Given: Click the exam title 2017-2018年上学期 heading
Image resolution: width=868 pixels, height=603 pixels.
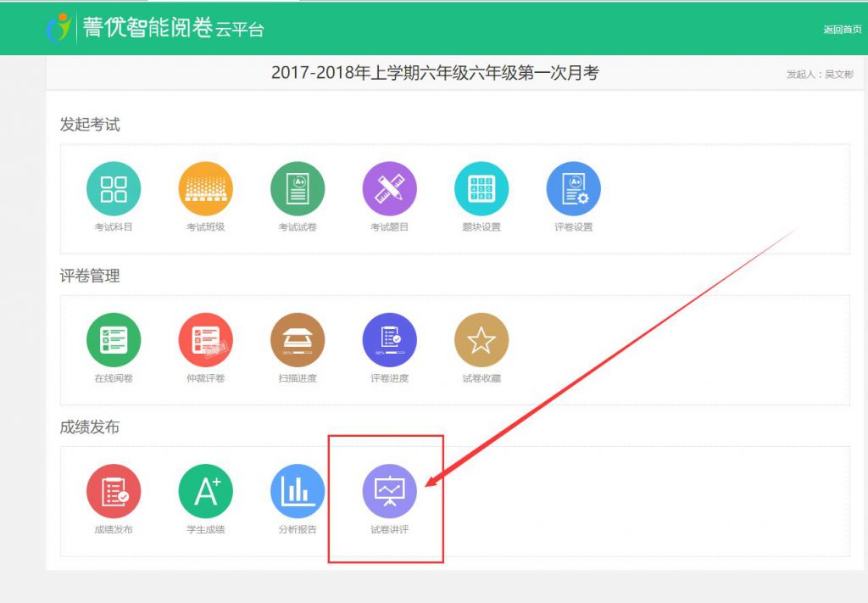Looking at the screenshot, I should point(434,74).
